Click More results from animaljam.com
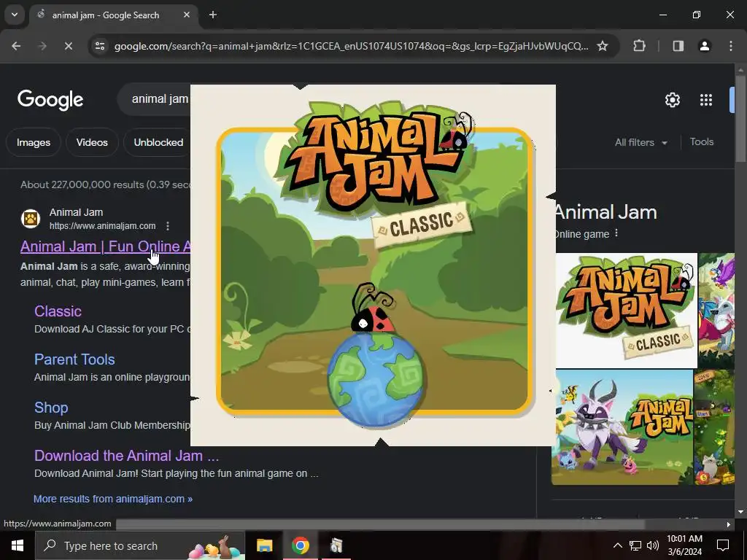Viewport: 747px width, 560px height. 113,499
